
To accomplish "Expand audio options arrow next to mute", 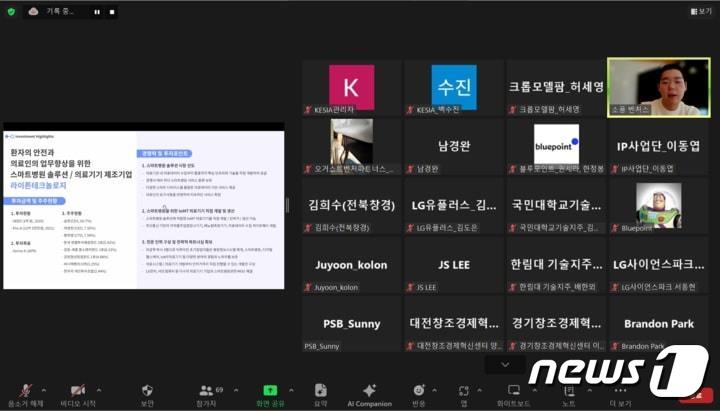I will tap(44, 390).
